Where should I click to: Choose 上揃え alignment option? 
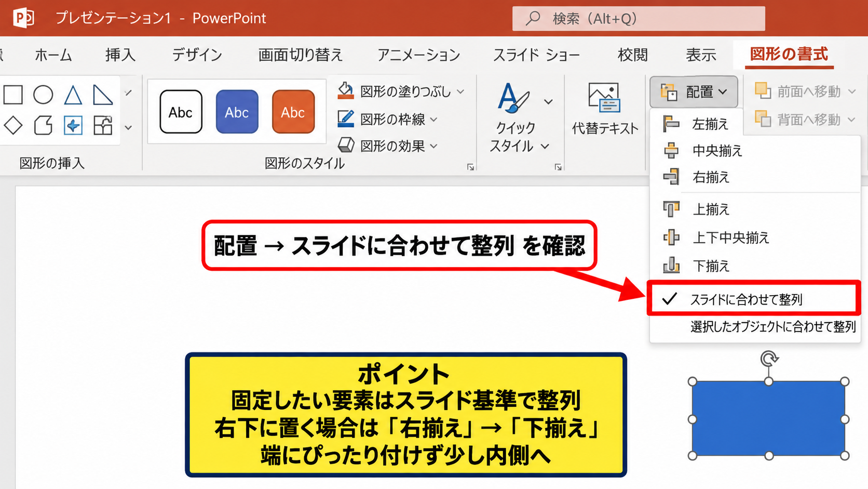[755, 209]
